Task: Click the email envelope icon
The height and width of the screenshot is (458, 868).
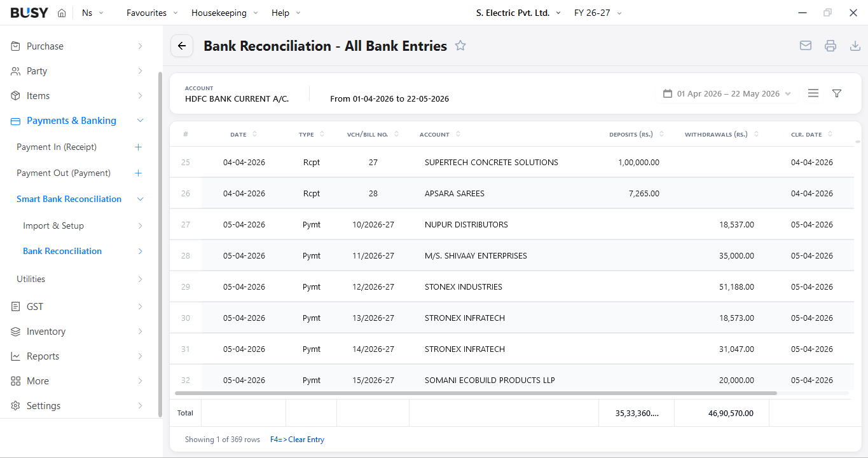Action: tap(806, 46)
